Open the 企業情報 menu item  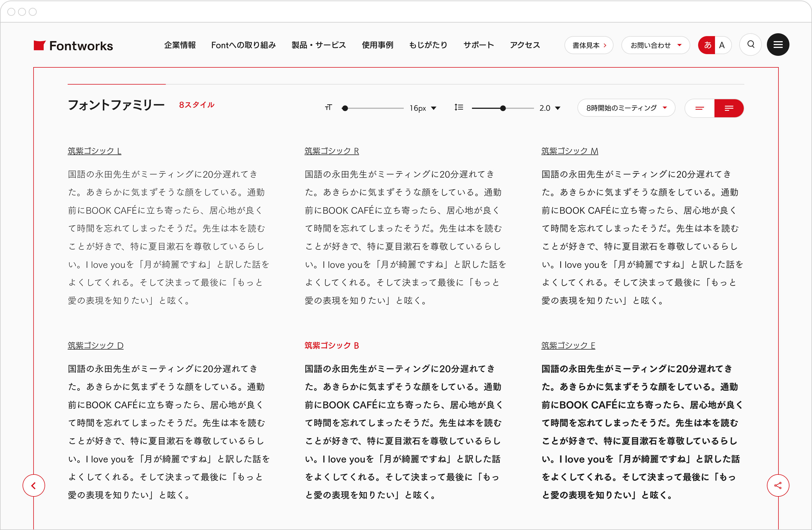[x=180, y=45]
